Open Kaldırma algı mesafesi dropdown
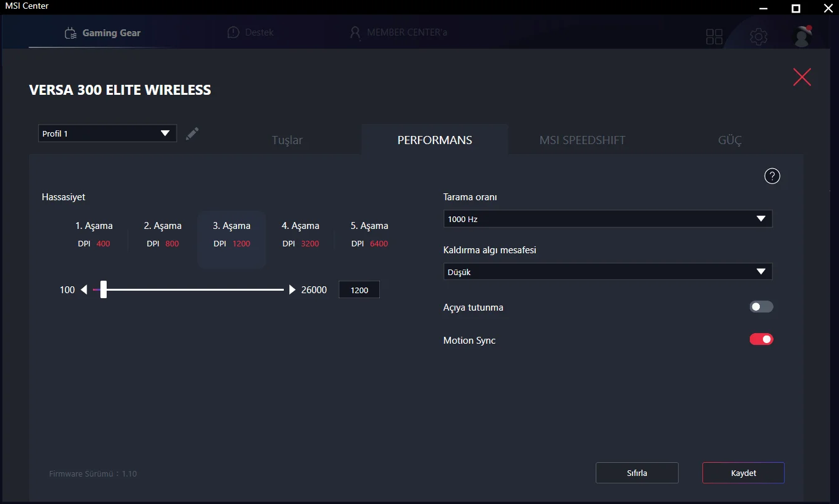Image resolution: width=839 pixels, height=504 pixels. click(608, 272)
